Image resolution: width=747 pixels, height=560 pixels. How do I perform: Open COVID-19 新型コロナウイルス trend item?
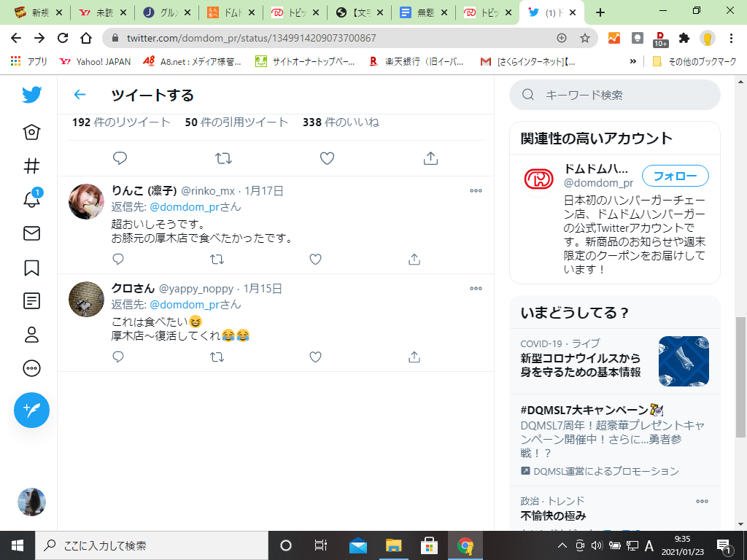point(614,361)
